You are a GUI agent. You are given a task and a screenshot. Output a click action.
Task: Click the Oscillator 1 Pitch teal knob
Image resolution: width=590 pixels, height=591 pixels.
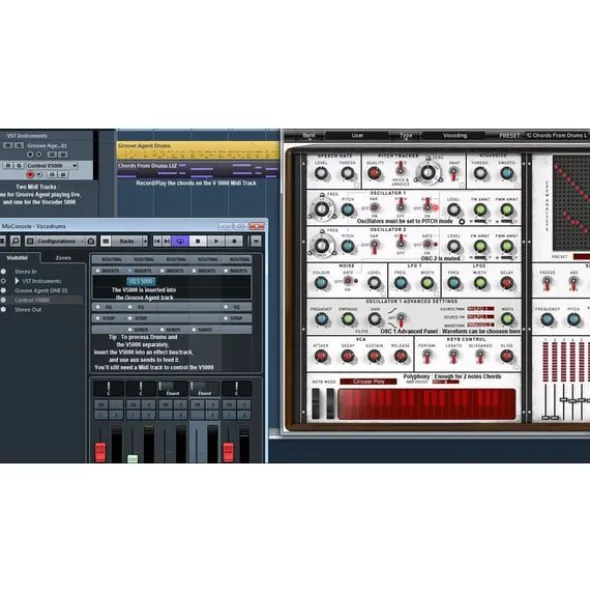[348, 210]
